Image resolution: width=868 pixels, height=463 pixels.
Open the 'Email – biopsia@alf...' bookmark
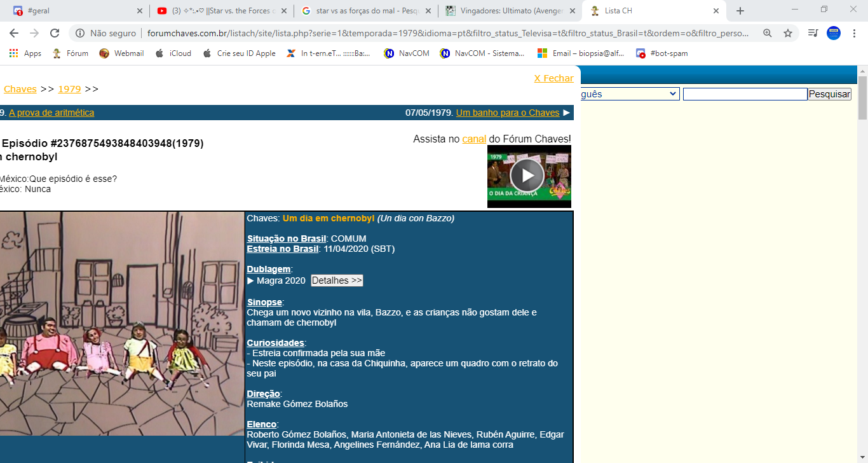click(581, 53)
